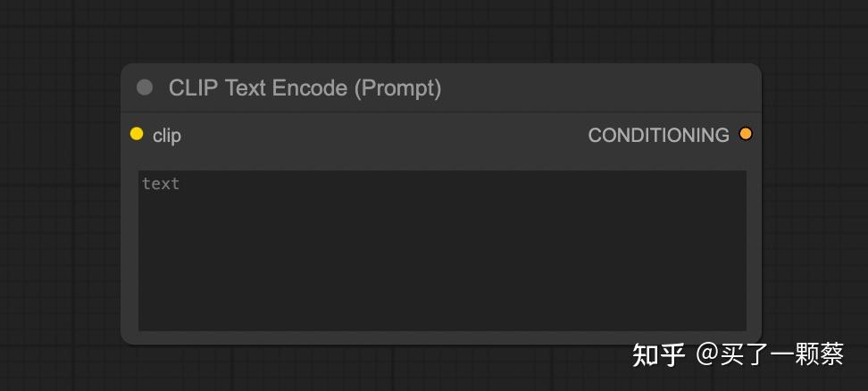Click the node's bottom-right resize corner
868x391 pixels.
(x=756, y=339)
